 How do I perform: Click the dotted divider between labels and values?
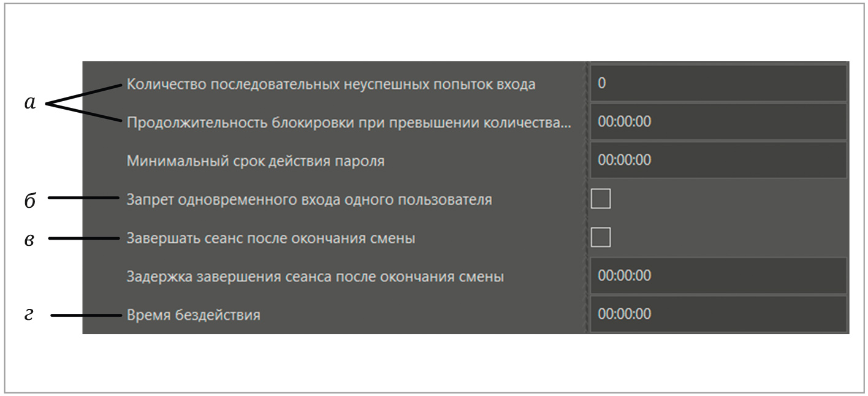click(586, 197)
